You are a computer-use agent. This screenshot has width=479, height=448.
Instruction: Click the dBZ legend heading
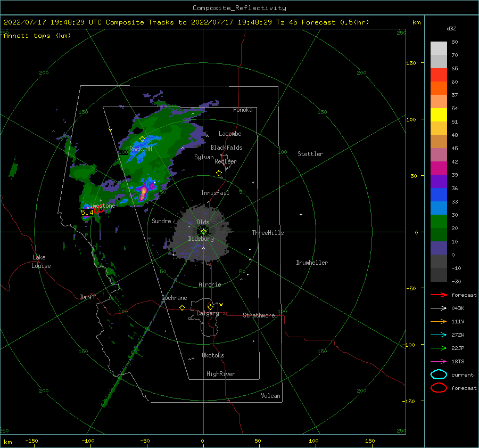[x=451, y=28]
